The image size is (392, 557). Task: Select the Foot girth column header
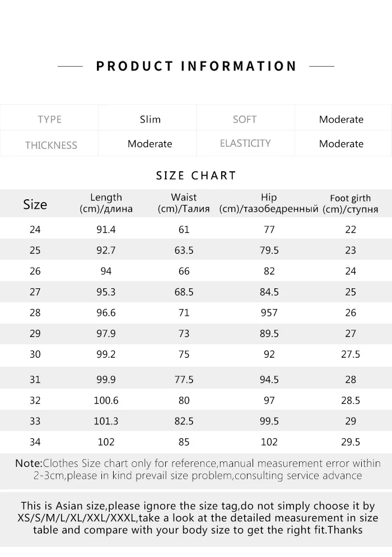coord(350,204)
